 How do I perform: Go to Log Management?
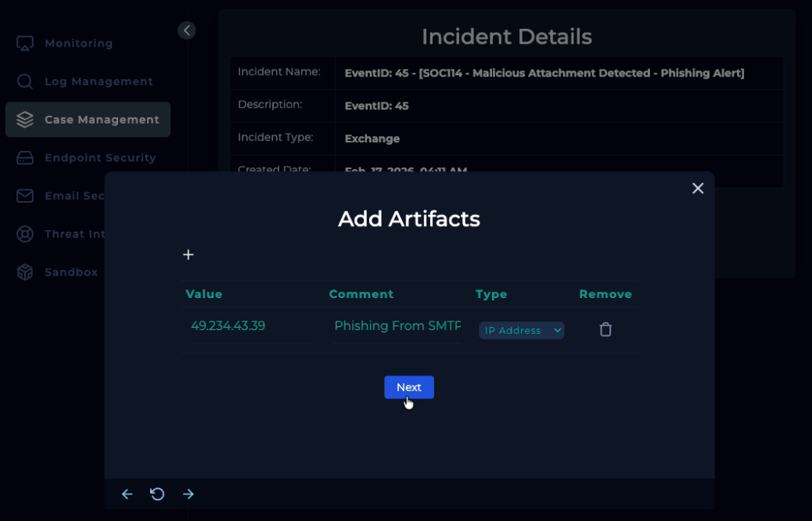coord(98,81)
